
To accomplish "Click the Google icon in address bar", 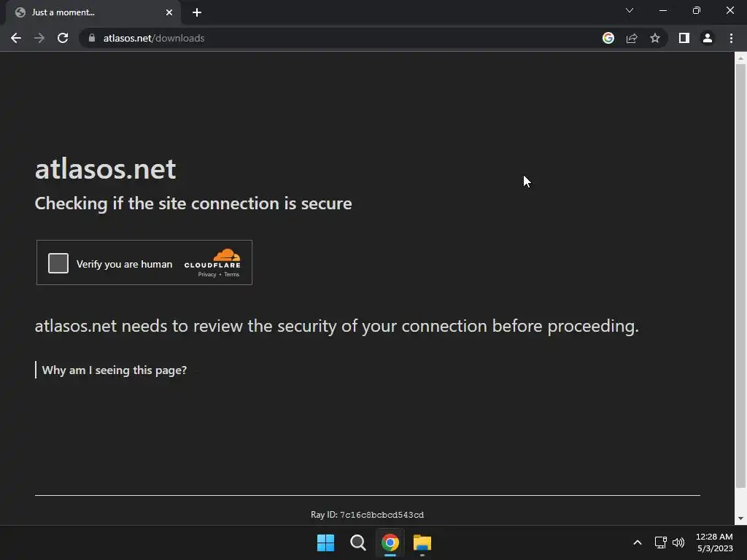I will (x=608, y=38).
